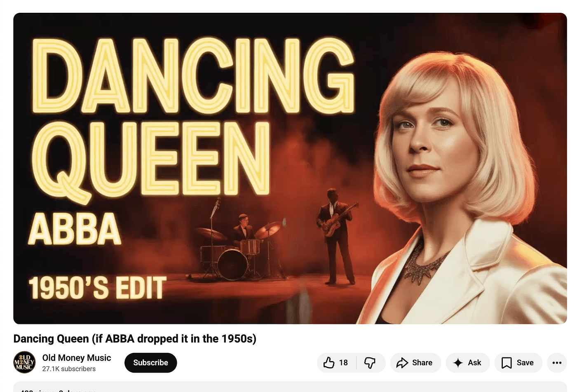Open the Old Money Music channel avatar
Image resolution: width=577 pixels, height=392 pixels.
tap(24, 362)
